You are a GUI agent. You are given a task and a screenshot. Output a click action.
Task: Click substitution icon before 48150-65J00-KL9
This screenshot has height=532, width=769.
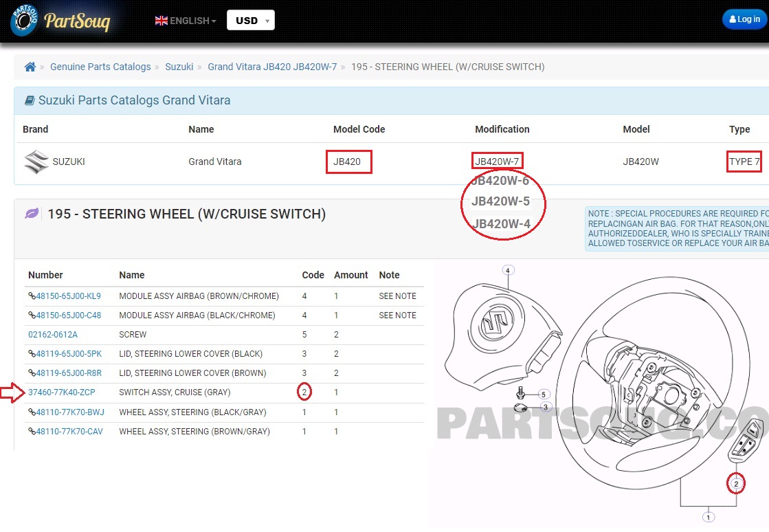[x=32, y=296]
